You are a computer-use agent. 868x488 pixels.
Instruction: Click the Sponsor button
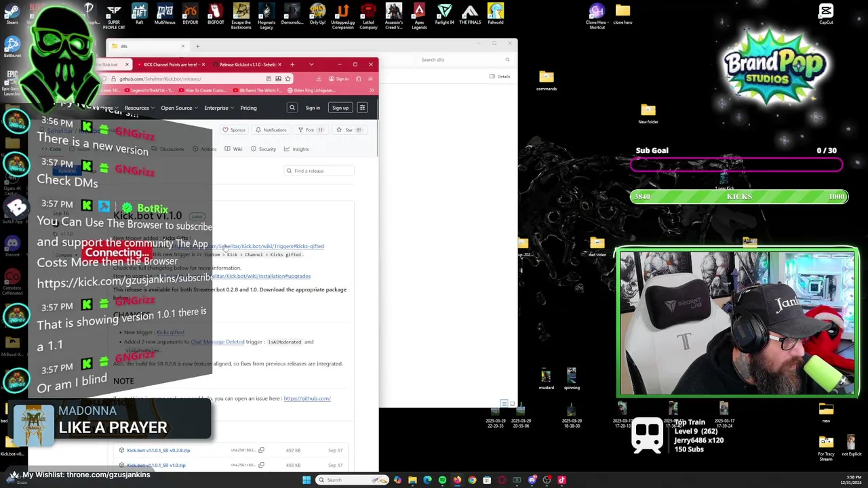[x=234, y=130]
